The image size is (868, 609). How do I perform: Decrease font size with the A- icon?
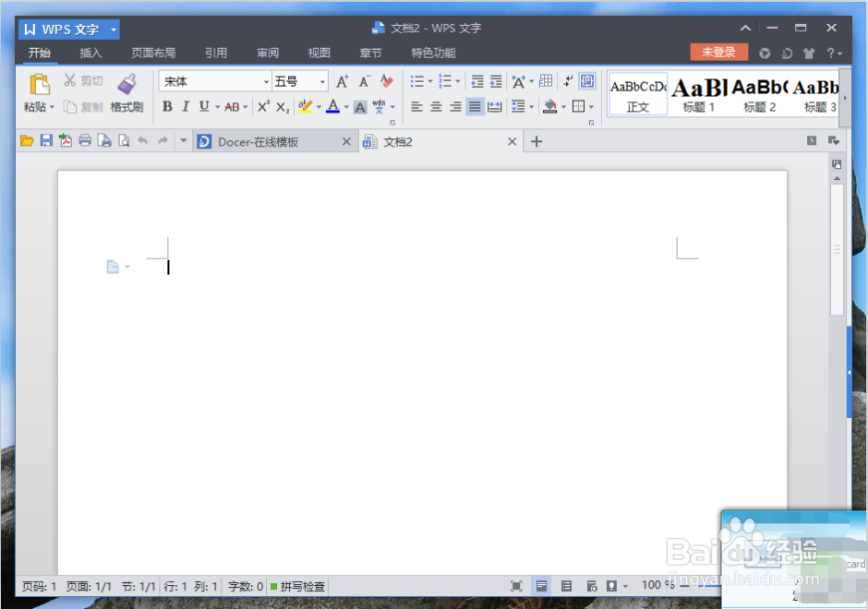pyautogui.click(x=364, y=82)
